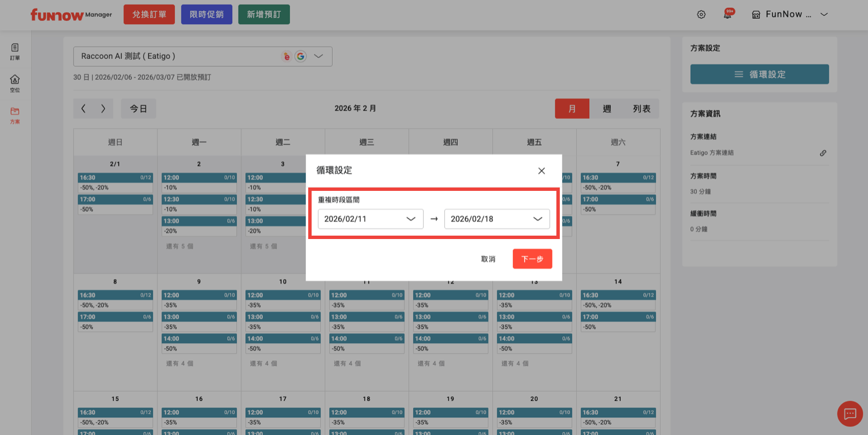
Task: Open the settings gear icon
Action: coord(701,15)
